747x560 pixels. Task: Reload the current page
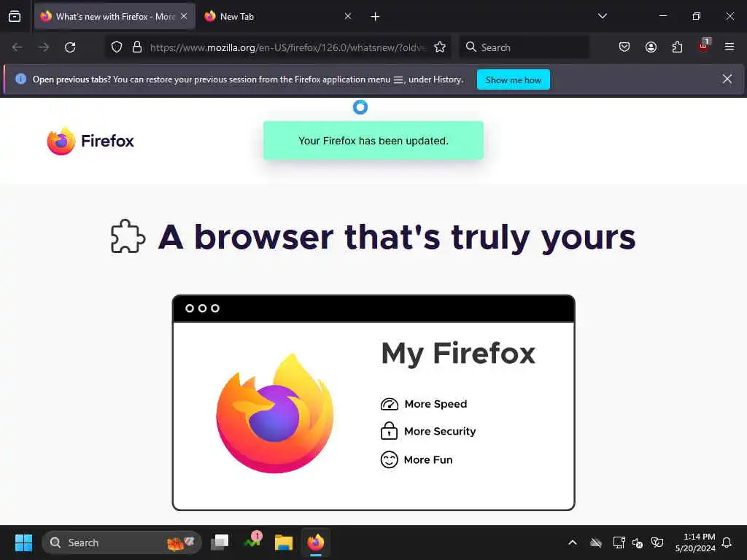point(70,47)
